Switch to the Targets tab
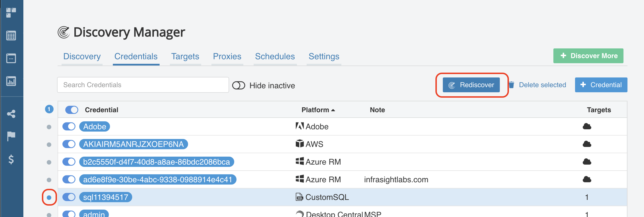The height and width of the screenshot is (217, 644). click(x=185, y=56)
